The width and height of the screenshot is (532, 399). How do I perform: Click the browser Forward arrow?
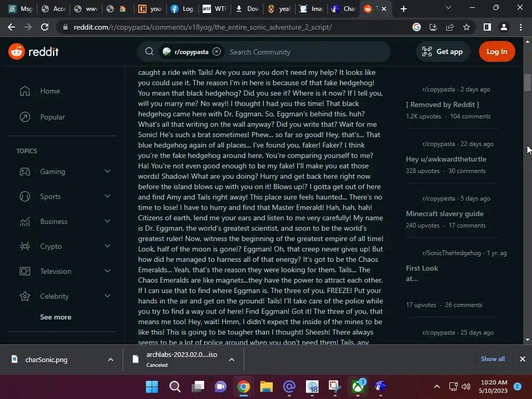[28, 27]
